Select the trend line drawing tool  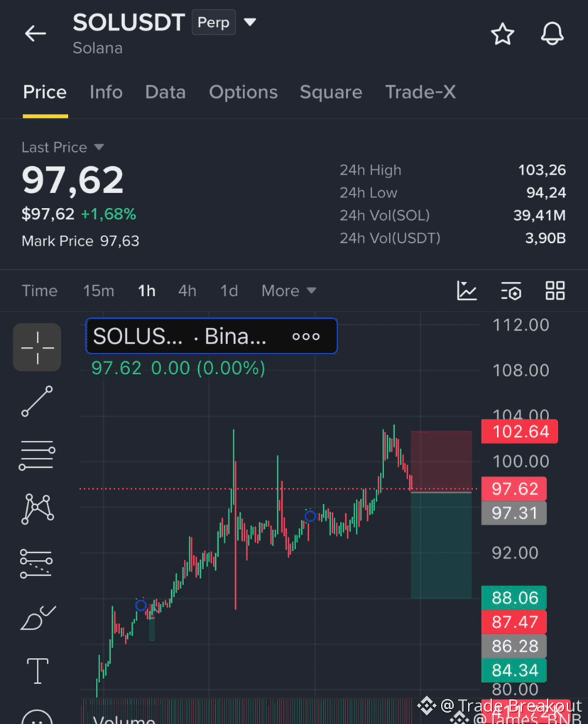[37, 401]
